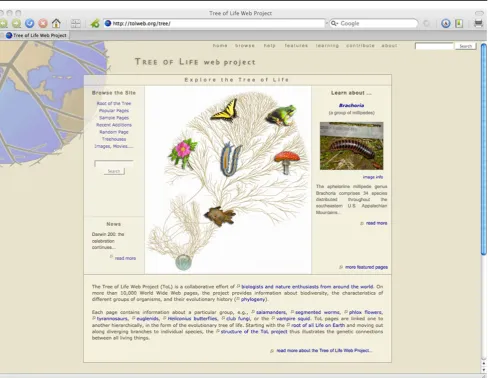Stop loading with the red X icon
This screenshot has height=378, width=488.
click(x=43, y=23)
